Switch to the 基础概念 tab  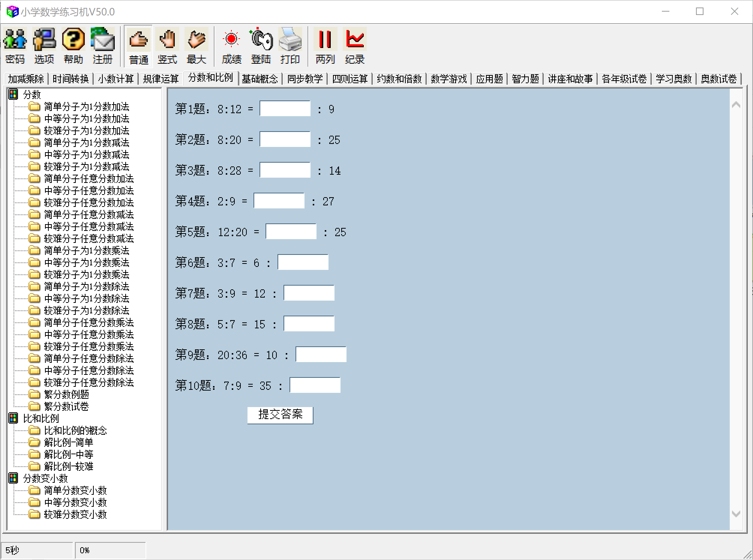(260, 79)
